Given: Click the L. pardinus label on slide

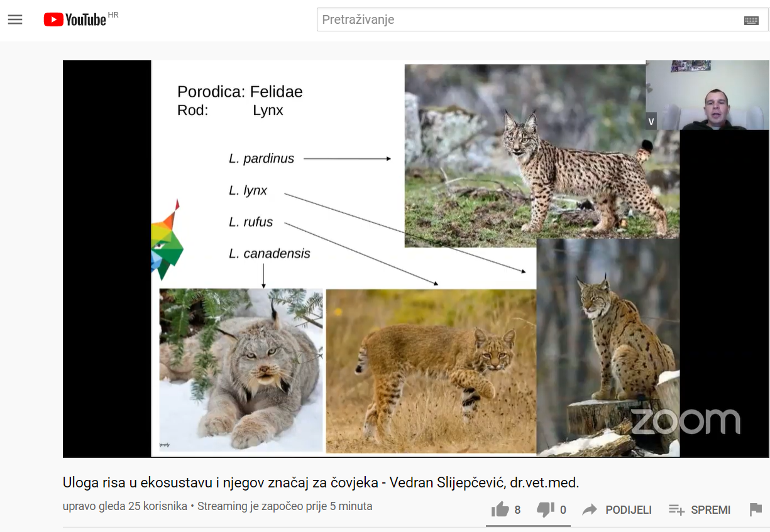Looking at the screenshot, I should click(x=261, y=158).
